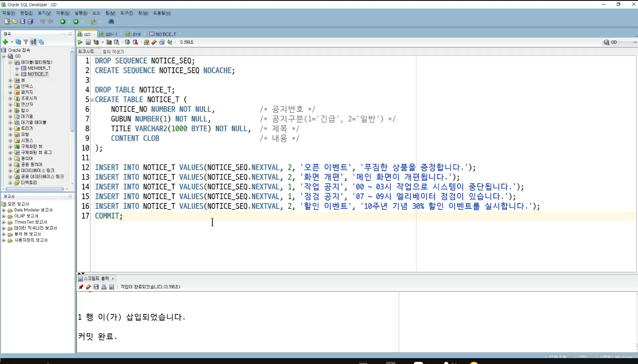Clear the script output with the eraser icon
The width and height of the screenshot is (638, 364).
[x=88, y=287]
